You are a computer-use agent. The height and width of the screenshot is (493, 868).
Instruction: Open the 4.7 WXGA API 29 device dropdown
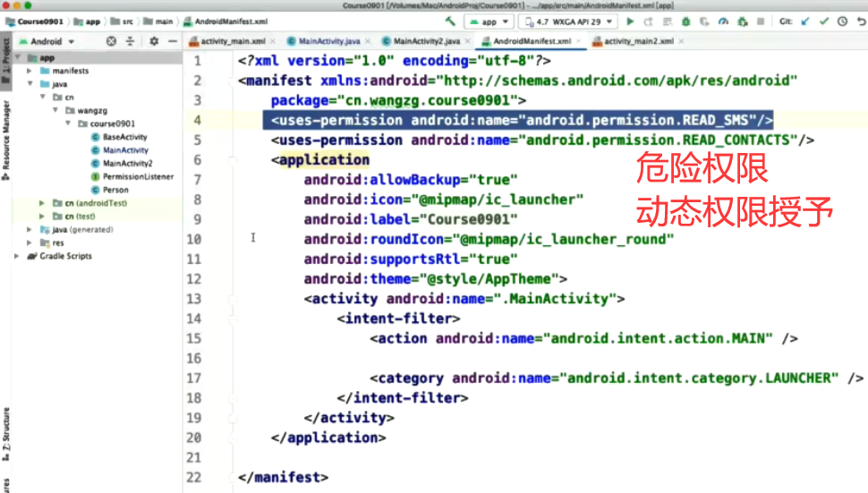(568, 21)
